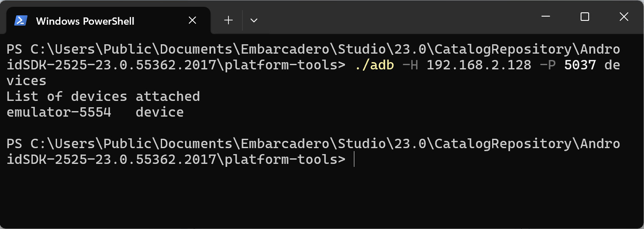
Task: Click the -H flag in the command
Action: 410,65
